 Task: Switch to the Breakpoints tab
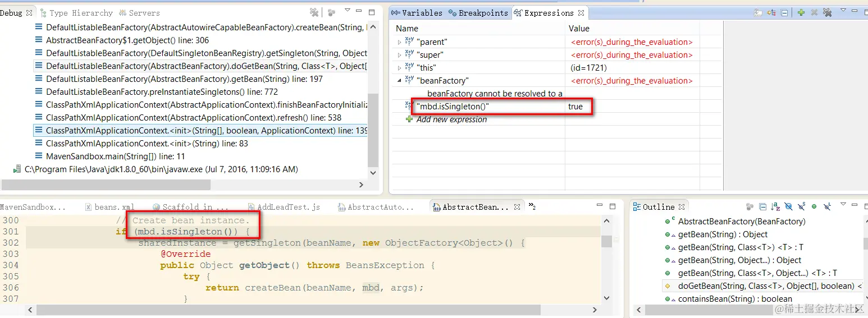[478, 13]
